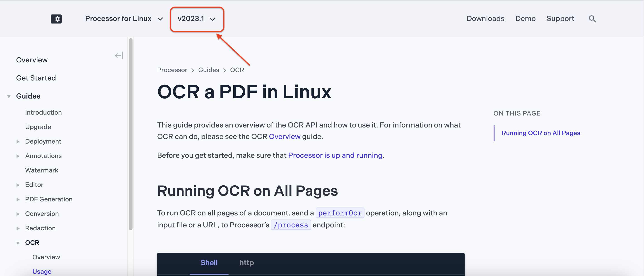Click the breadcrumb Guides link
This screenshot has width=644, height=276.
[x=209, y=69]
